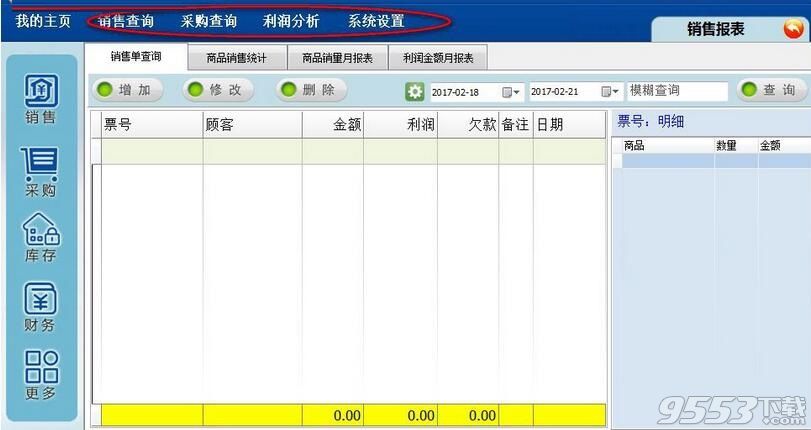Open the 财务 finance module
The height and width of the screenshot is (430, 811).
coord(40,306)
